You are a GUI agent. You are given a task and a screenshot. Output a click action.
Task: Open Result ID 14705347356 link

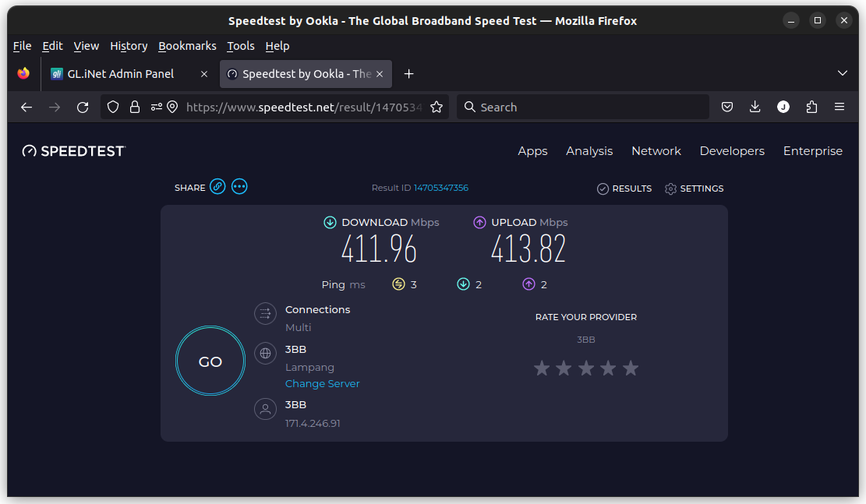[x=440, y=188]
